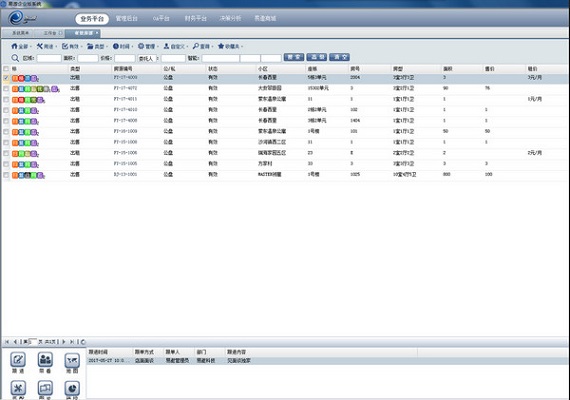The width and height of the screenshot is (570, 400).
Task: Open the OA平台 top navigation tab
Action: (x=161, y=19)
